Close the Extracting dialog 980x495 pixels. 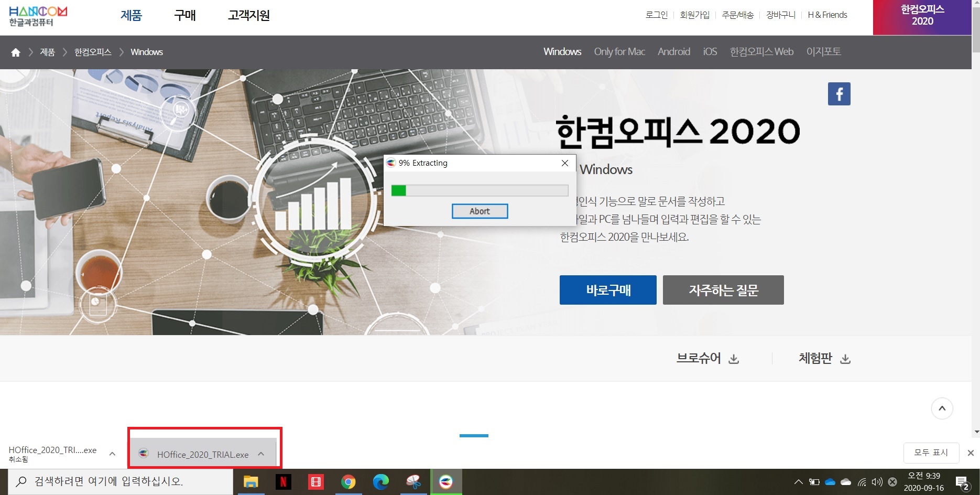point(565,163)
